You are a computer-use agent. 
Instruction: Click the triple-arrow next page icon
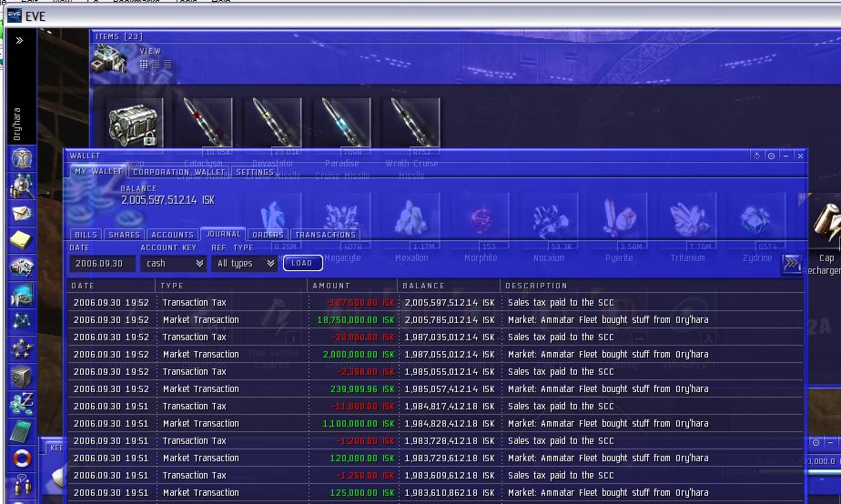pyautogui.click(x=792, y=264)
